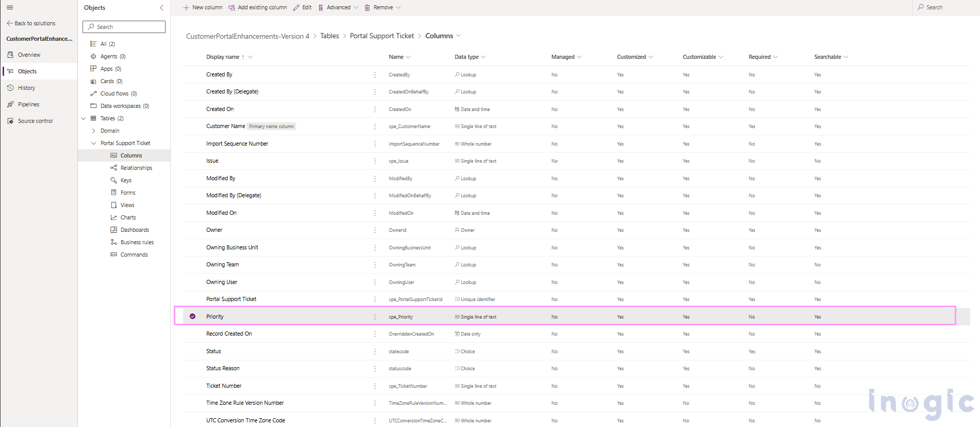Select Apps (0) tree item
The image size is (980, 427).
coord(111,69)
